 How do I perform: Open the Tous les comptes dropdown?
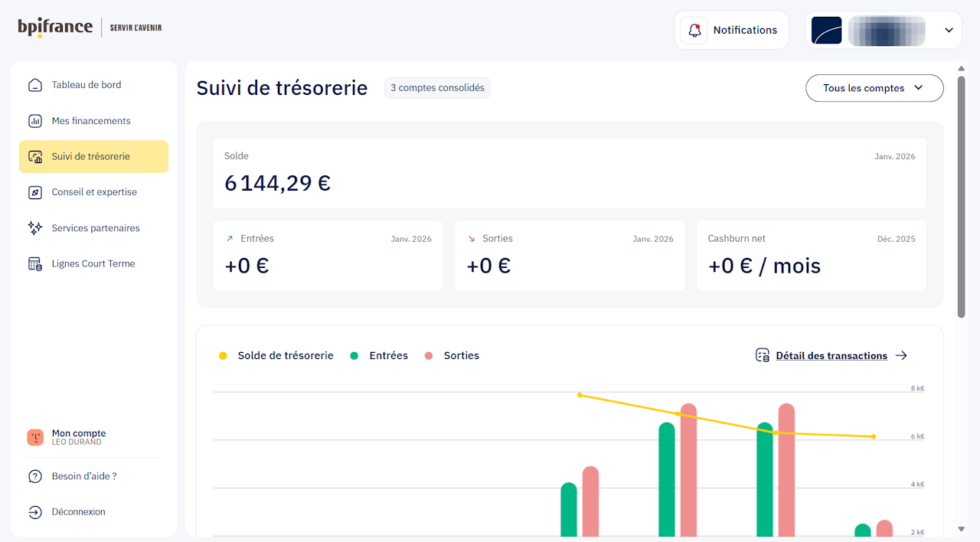pyautogui.click(x=874, y=88)
